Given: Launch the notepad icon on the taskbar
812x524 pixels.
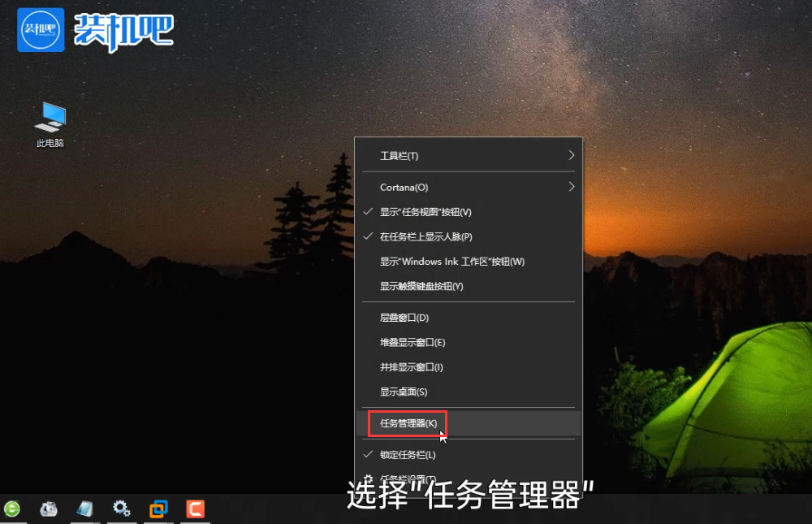Looking at the screenshot, I should click(x=85, y=509).
